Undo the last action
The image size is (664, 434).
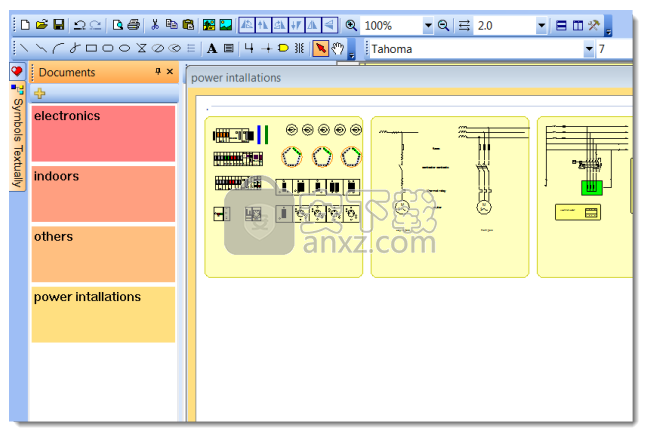79,25
